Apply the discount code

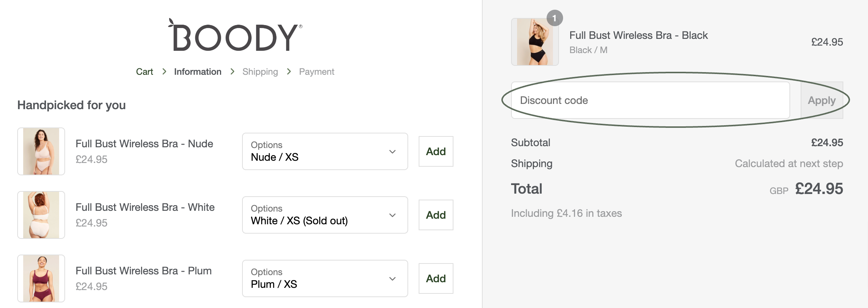(822, 100)
